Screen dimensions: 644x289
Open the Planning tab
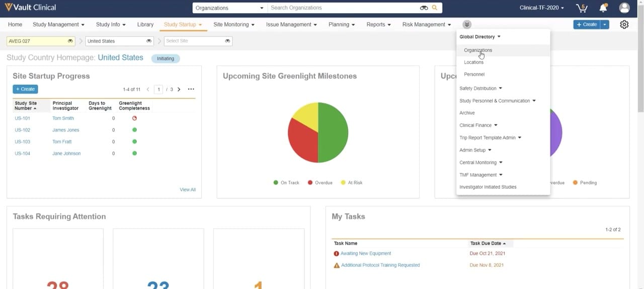pyautogui.click(x=342, y=24)
